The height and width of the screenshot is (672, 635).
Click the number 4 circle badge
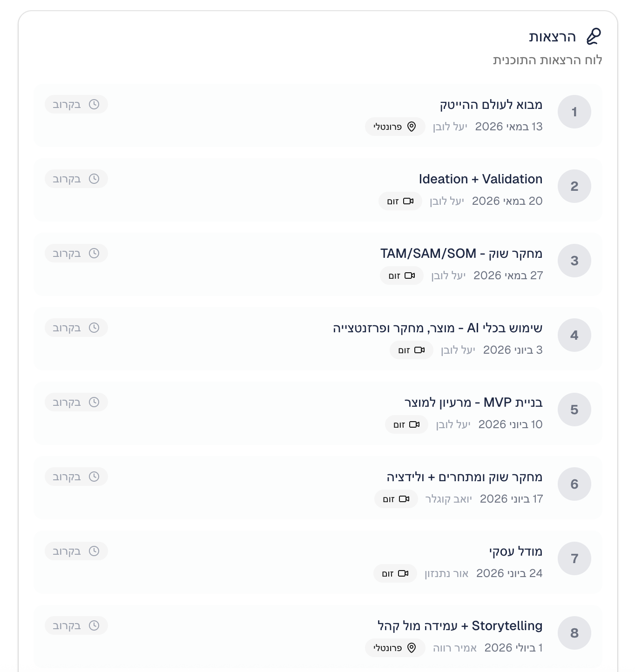pyautogui.click(x=574, y=335)
